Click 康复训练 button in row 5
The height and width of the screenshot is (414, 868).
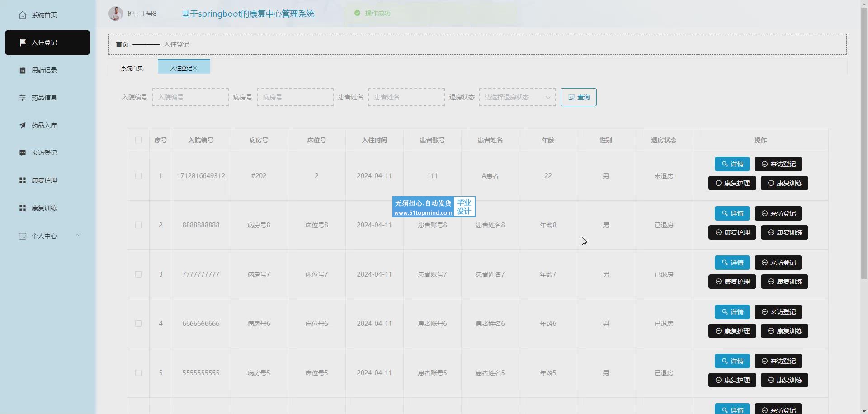coord(784,380)
